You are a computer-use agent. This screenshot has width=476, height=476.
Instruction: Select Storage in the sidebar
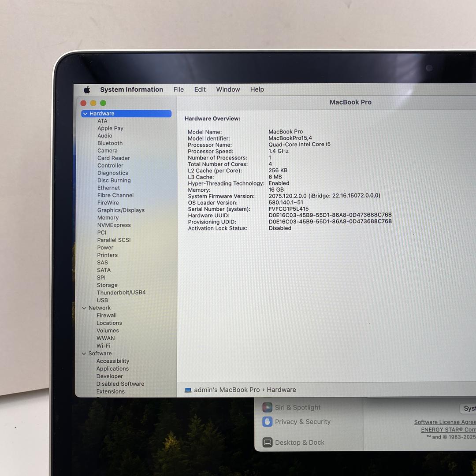[107, 285]
